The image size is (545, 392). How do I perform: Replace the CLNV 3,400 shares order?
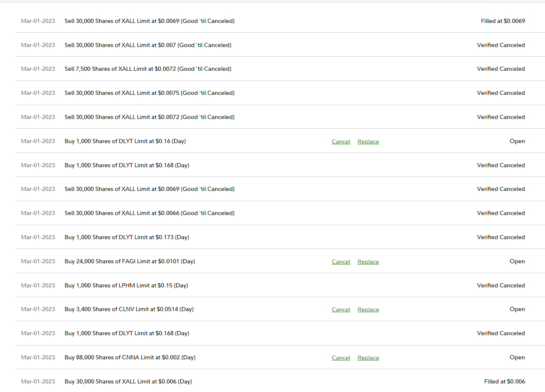coord(368,309)
